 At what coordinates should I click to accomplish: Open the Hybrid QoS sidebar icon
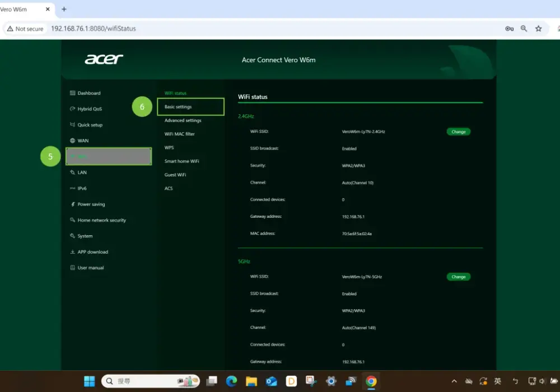[x=72, y=109]
